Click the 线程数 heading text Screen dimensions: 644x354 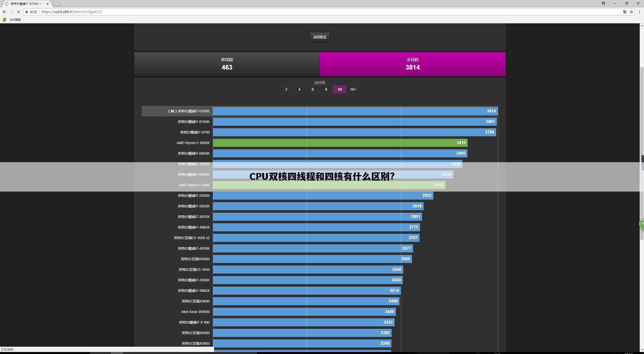[320, 82]
